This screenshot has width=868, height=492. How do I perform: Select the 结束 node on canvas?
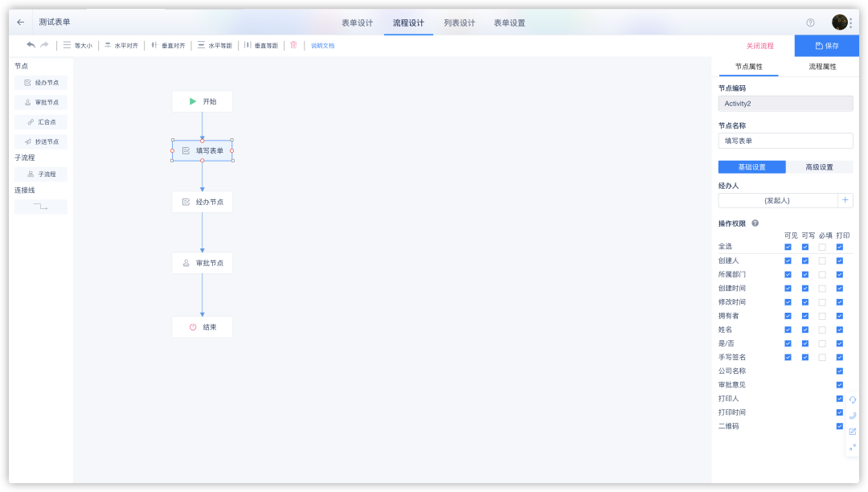coord(202,327)
